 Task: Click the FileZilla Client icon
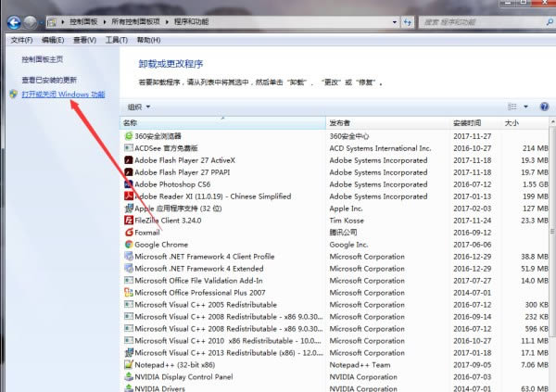[129, 221]
